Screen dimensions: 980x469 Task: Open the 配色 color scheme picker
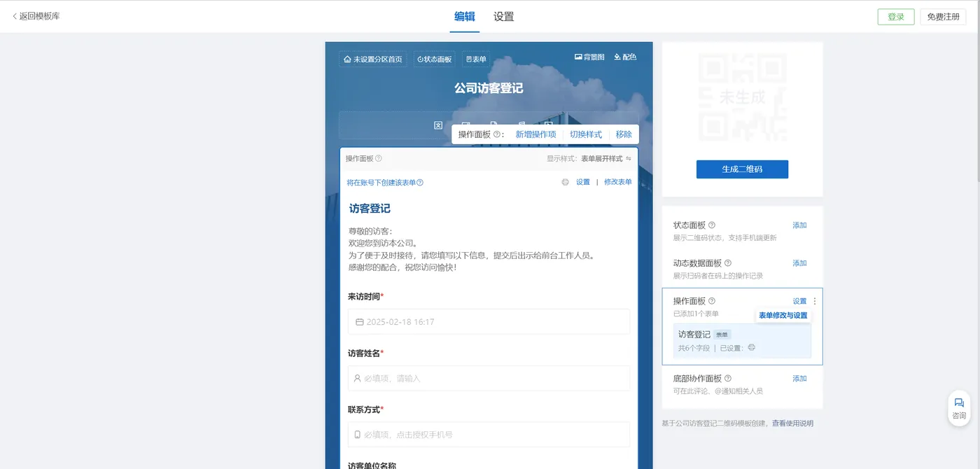click(x=625, y=57)
